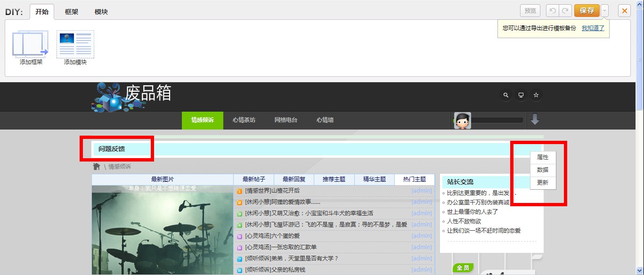
Task: Open post [休闲小憩]阿狸的爱情故事
Action: pyautogui.click(x=283, y=202)
